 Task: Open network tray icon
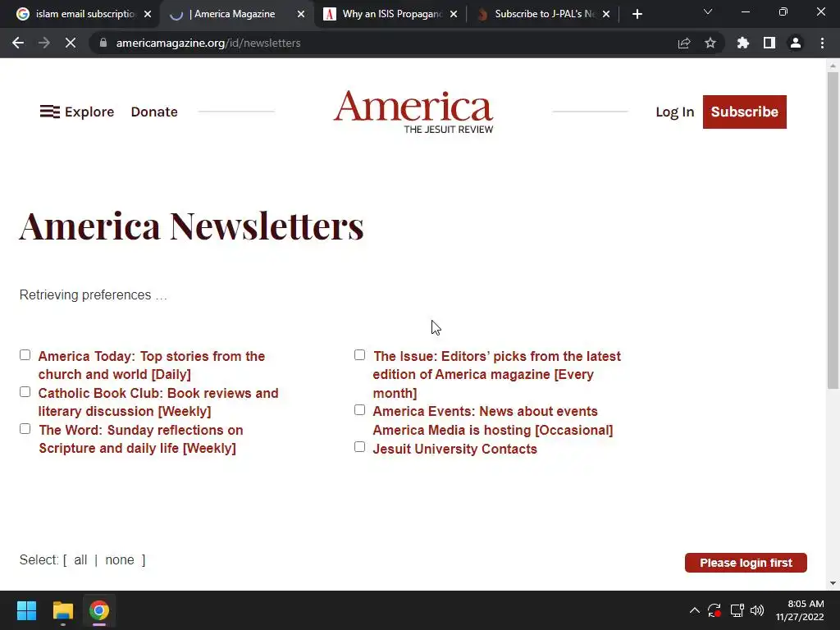pyautogui.click(x=737, y=610)
